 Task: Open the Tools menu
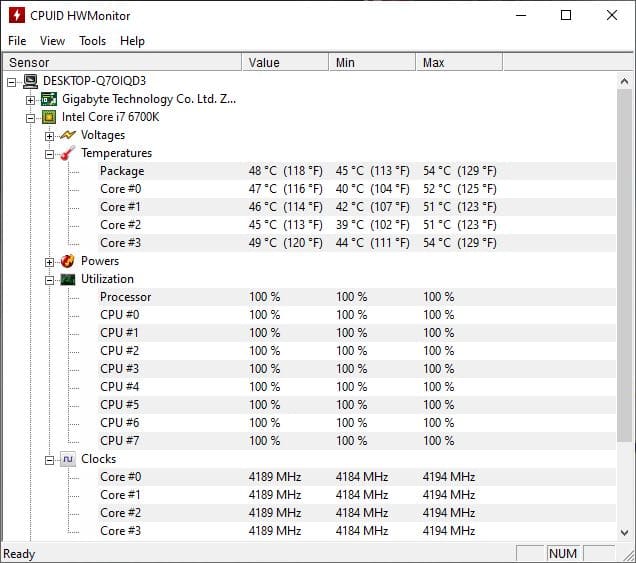[x=92, y=41]
